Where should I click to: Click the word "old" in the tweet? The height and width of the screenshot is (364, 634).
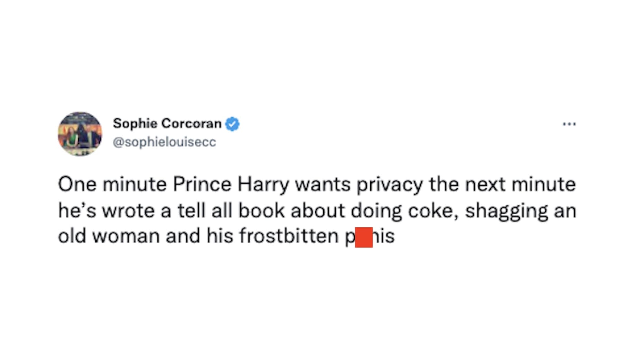click(72, 236)
